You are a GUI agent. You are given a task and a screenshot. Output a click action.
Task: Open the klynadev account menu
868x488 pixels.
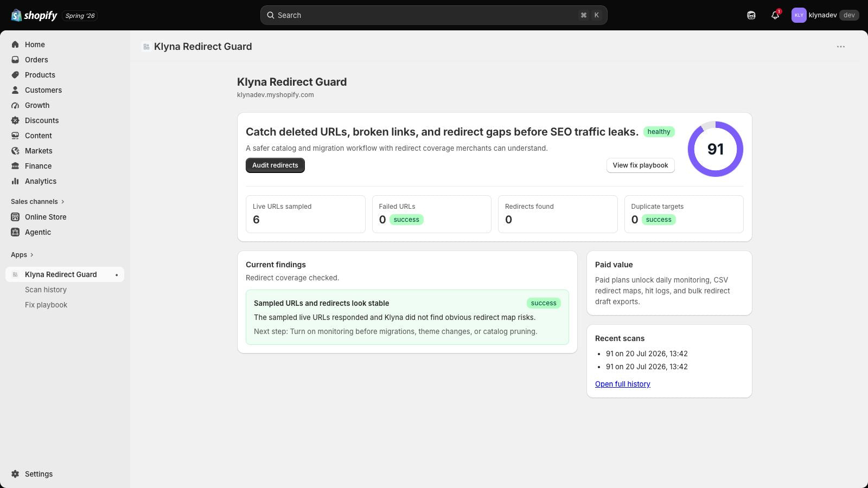[825, 15]
